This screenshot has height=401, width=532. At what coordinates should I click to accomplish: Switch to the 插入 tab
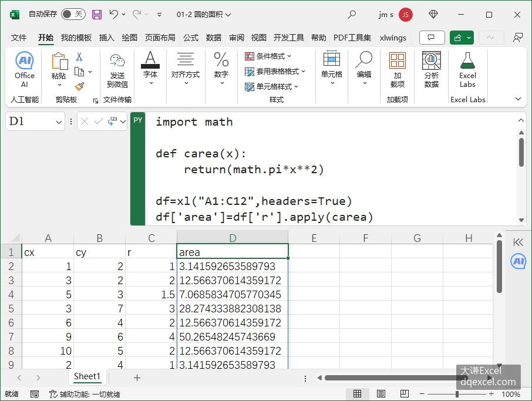(106, 38)
